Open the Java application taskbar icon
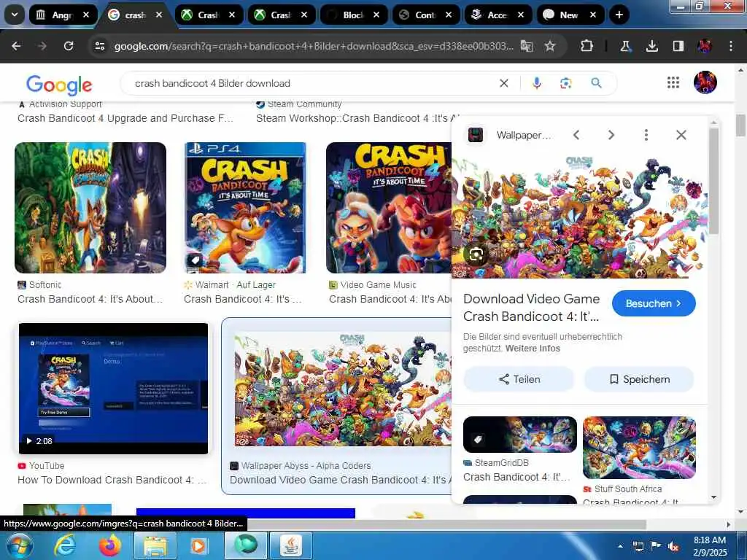Viewport: 747px width, 560px height. click(x=290, y=545)
